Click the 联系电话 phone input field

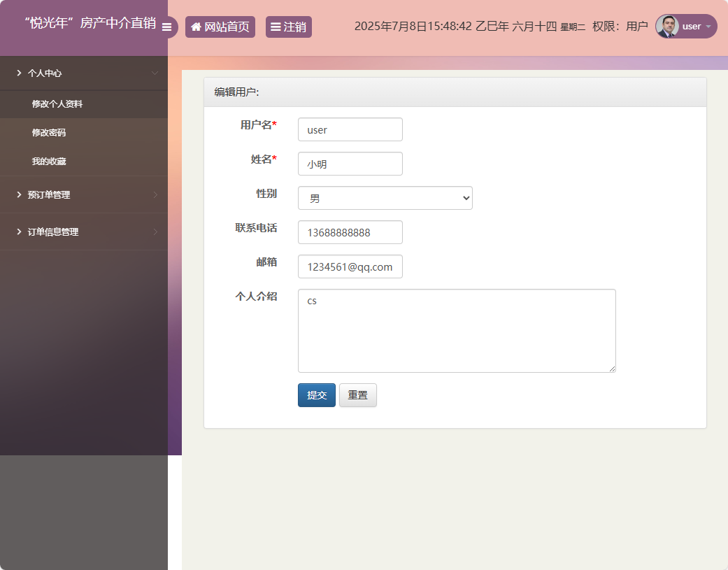(350, 232)
